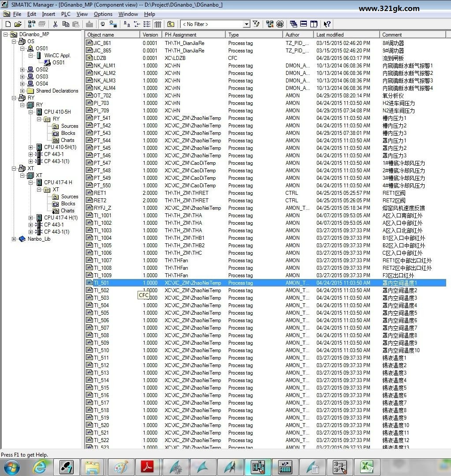Open the Accessible Nodes toolbar icon
Image resolution: width=451 pixels, height=476 pixels.
(31, 24)
